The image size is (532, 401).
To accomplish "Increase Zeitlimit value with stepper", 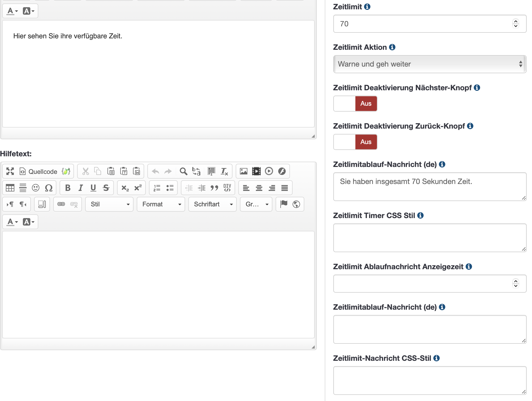I will pos(516,22).
